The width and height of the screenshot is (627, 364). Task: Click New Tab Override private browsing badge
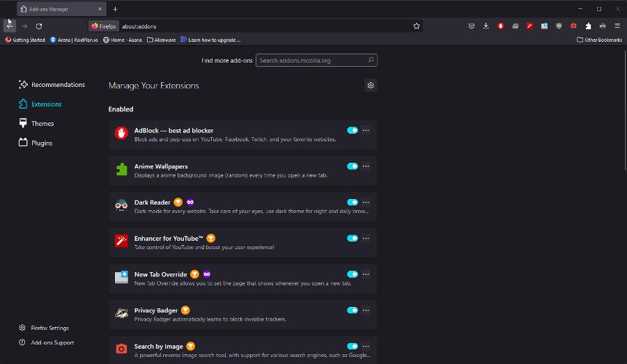click(x=207, y=274)
